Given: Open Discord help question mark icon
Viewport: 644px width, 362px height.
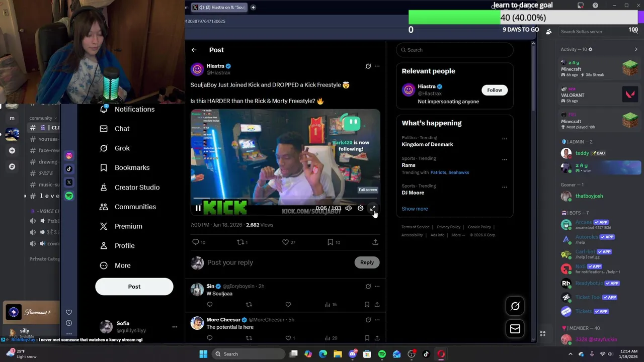Looking at the screenshot, I should (x=595, y=6).
